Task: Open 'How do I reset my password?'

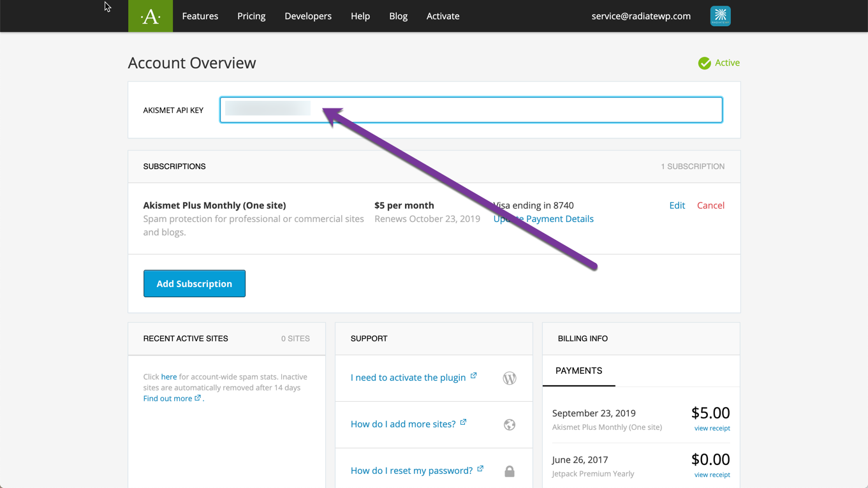Action: click(x=411, y=471)
